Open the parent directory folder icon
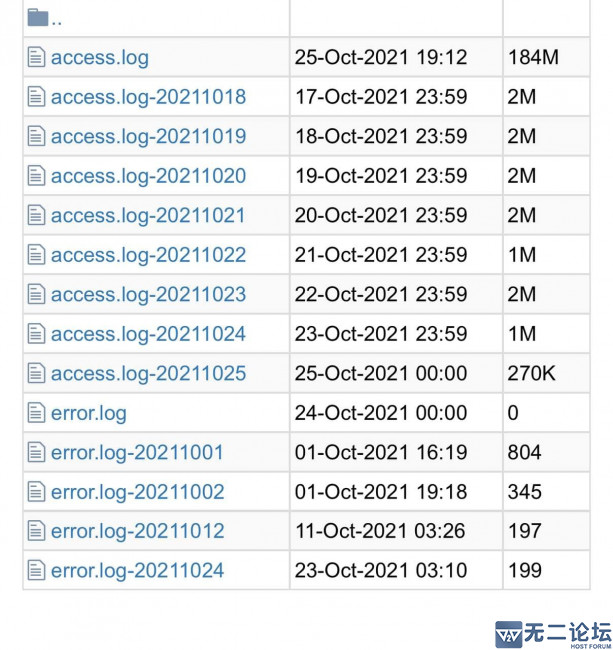This screenshot has width=613, height=650. pyautogui.click(x=38, y=17)
